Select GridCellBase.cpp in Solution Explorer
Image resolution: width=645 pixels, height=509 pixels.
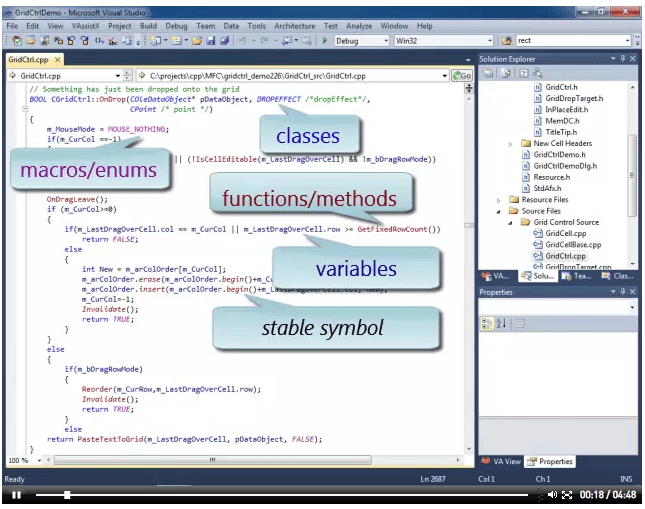573,244
